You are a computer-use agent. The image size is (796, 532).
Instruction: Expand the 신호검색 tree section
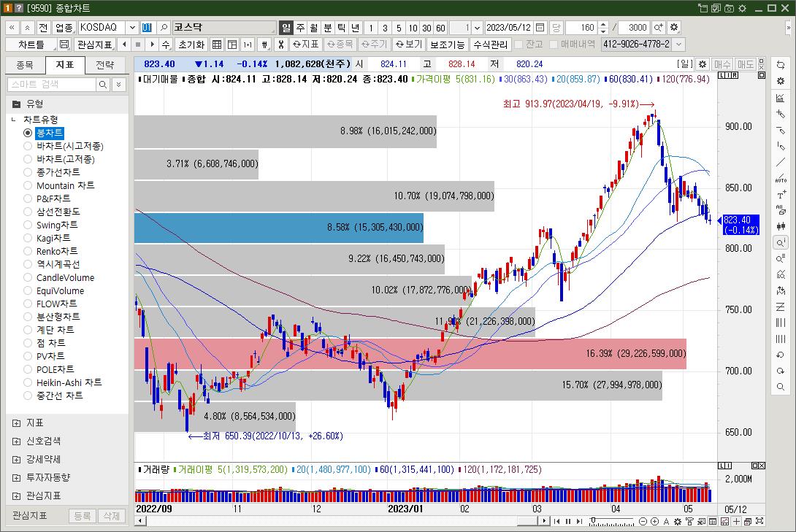(x=16, y=442)
